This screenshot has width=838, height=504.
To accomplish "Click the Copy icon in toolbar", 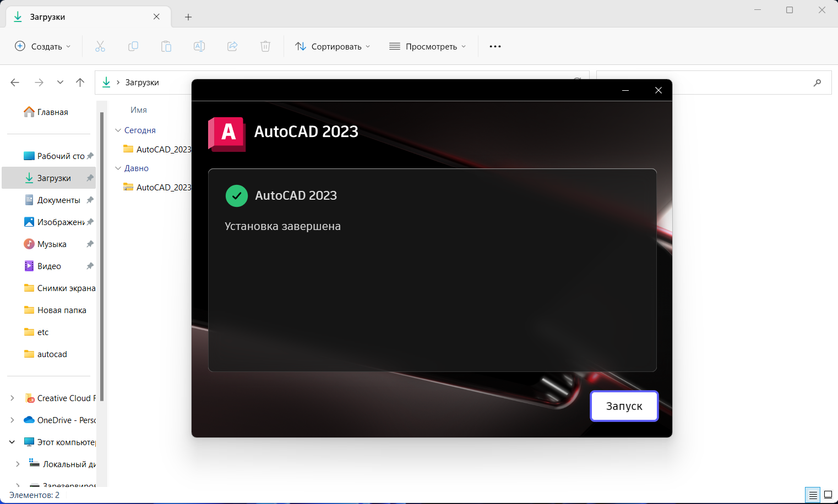I will [x=133, y=46].
